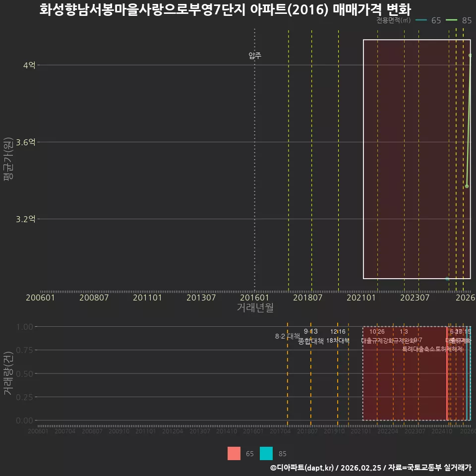The width and height of the screenshot is (476, 476).
Task: Click the 1·3 policy label
Action: 404,332
